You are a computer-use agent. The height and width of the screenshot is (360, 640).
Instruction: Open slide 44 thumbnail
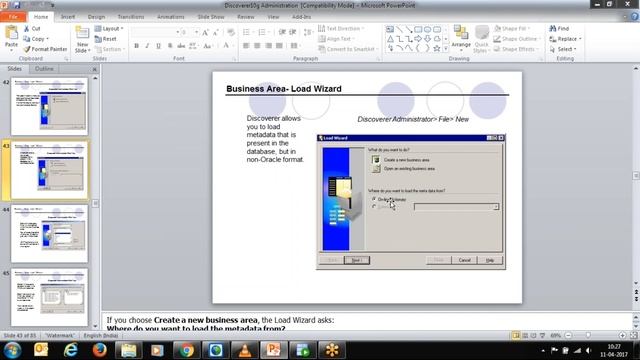[49, 233]
